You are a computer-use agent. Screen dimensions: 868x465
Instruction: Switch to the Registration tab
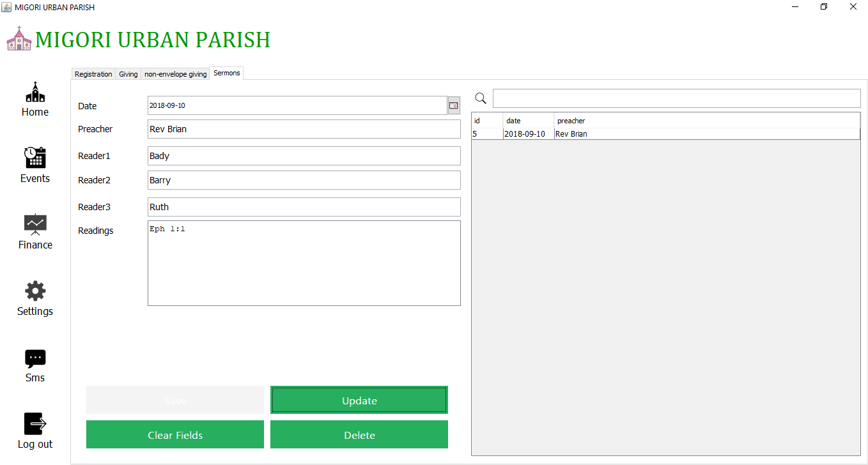[x=93, y=74]
